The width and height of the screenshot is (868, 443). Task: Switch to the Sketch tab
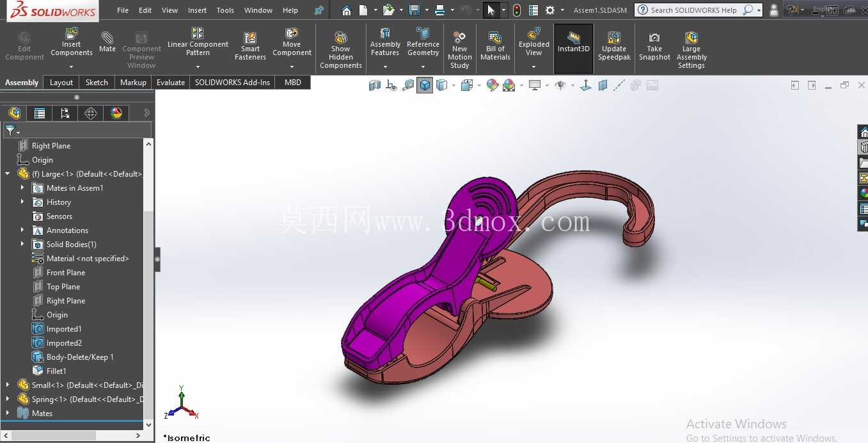click(97, 82)
